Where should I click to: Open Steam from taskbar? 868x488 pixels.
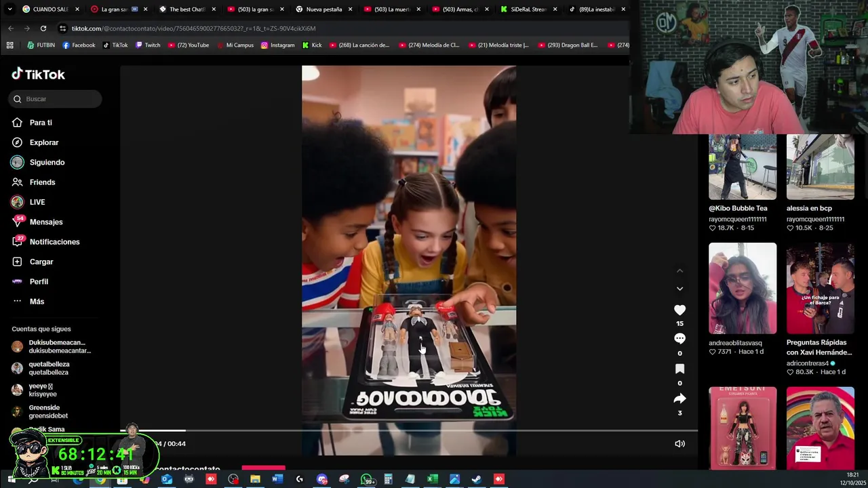(476, 479)
